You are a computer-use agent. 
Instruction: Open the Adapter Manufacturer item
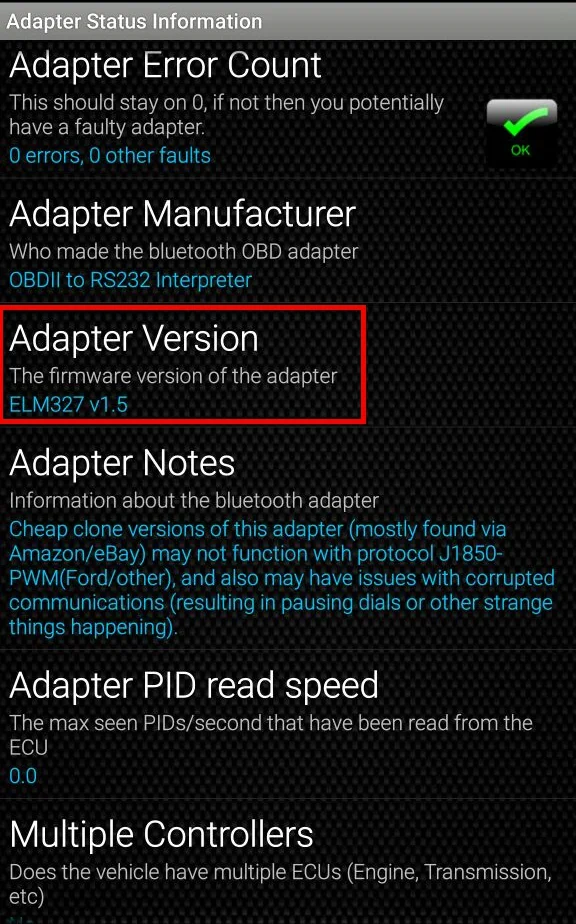coord(288,240)
